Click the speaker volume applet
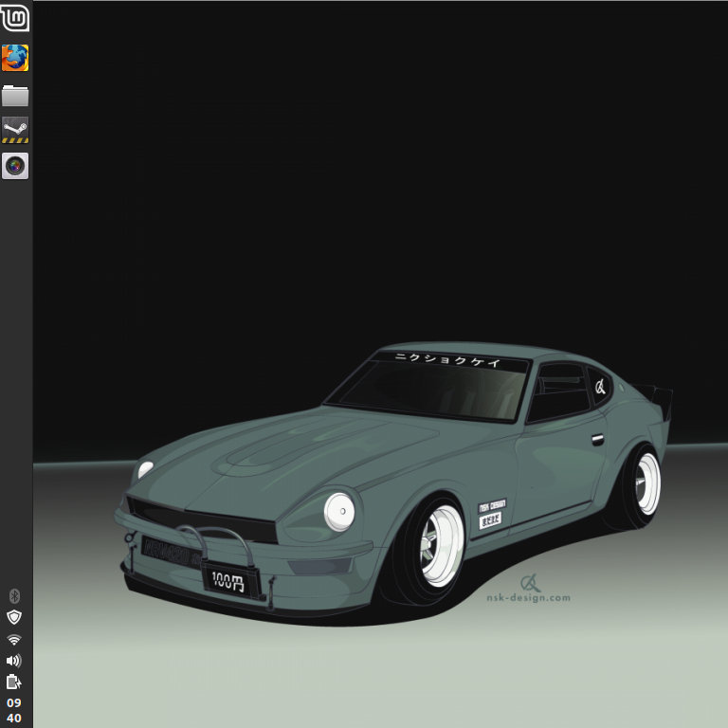728x728 pixels. 14,661
